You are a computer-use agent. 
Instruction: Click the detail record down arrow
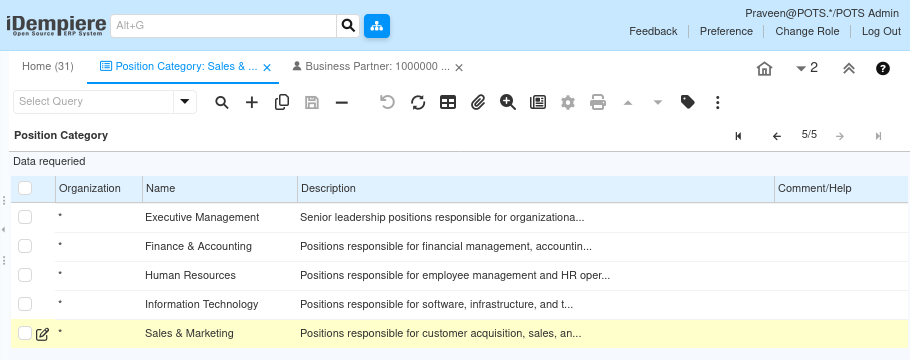(x=658, y=103)
